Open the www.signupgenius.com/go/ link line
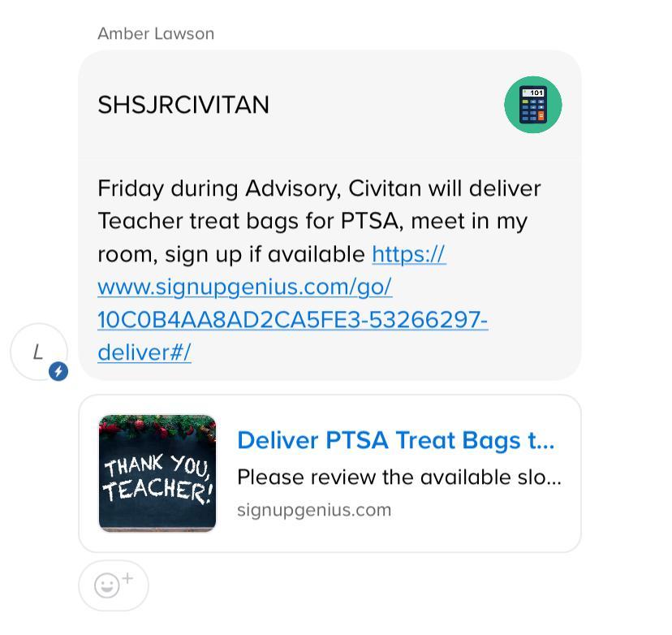This screenshot has width=672, height=635. (245, 287)
